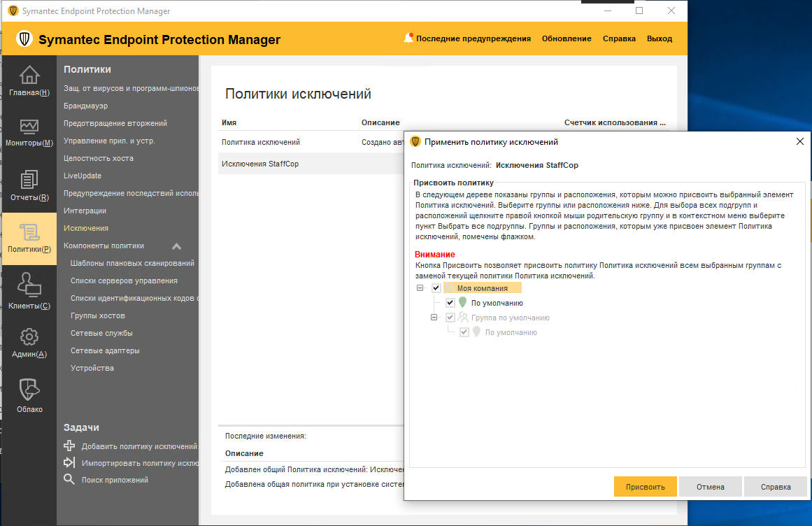The height and width of the screenshot is (526, 812).
Task: Click the Symantec shield logo in the header
Action: coord(23,38)
